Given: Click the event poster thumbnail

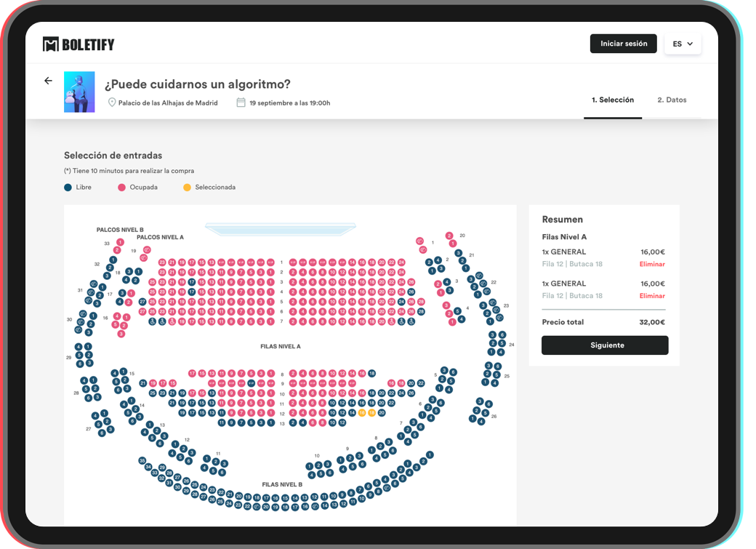Looking at the screenshot, I should click(79, 92).
